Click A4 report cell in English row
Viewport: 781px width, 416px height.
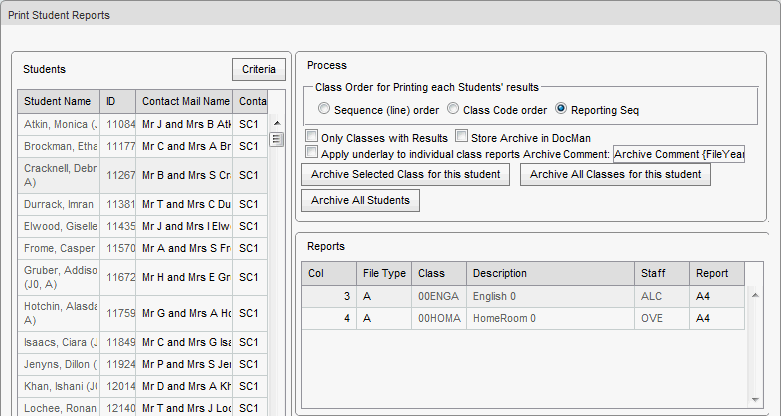[x=717, y=296]
